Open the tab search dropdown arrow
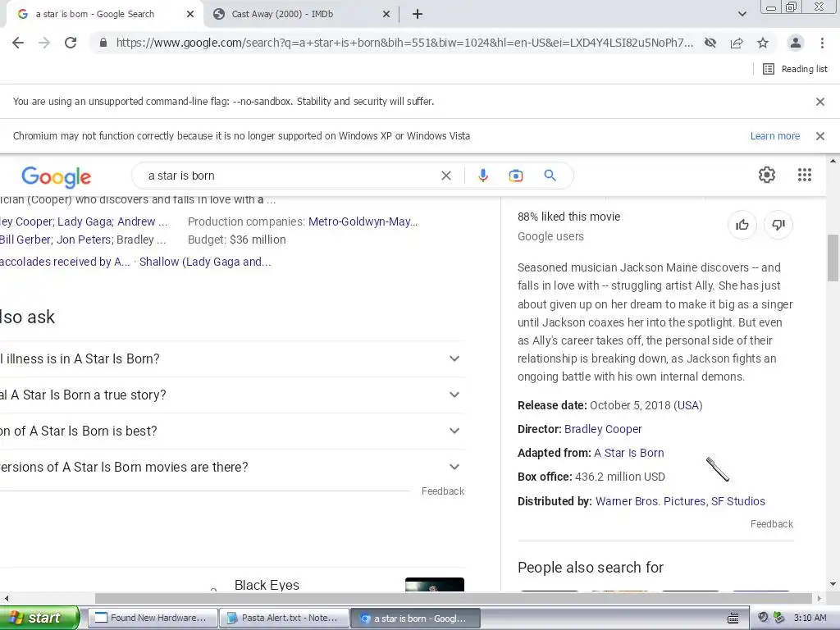The width and height of the screenshot is (840, 630). pyautogui.click(x=742, y=15)
